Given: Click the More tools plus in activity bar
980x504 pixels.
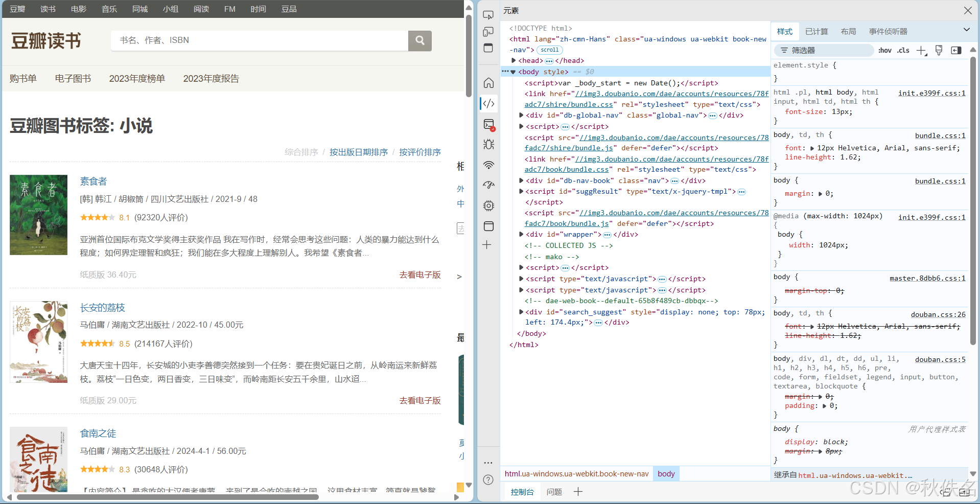Looking at the screenshot, I should tap(487, 245).
